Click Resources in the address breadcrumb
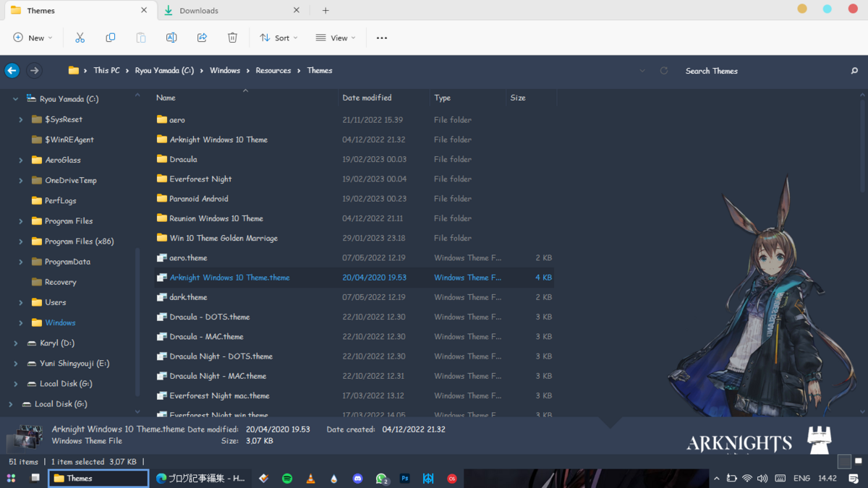 pyautogui.click(x=273, y=71)
